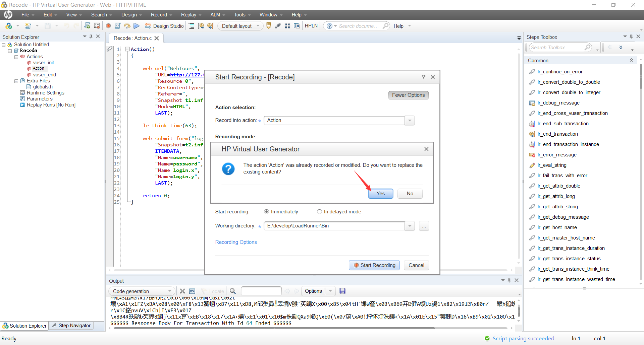Click the four-squares thumbnail icon

tap(287, 26)
